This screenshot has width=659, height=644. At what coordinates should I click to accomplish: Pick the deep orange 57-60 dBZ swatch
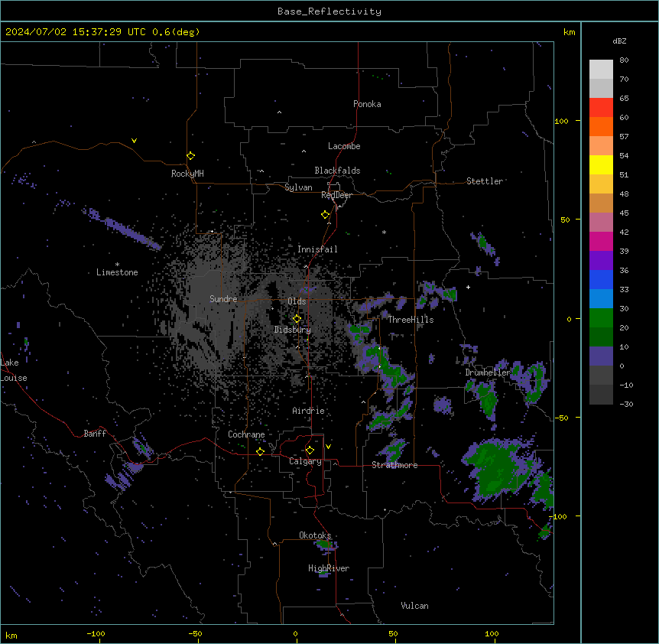click(601, 127)
